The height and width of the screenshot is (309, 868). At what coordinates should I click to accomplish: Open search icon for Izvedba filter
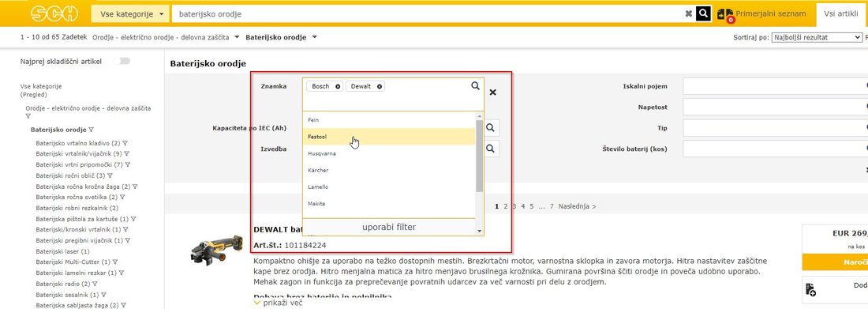pos(490,149)
